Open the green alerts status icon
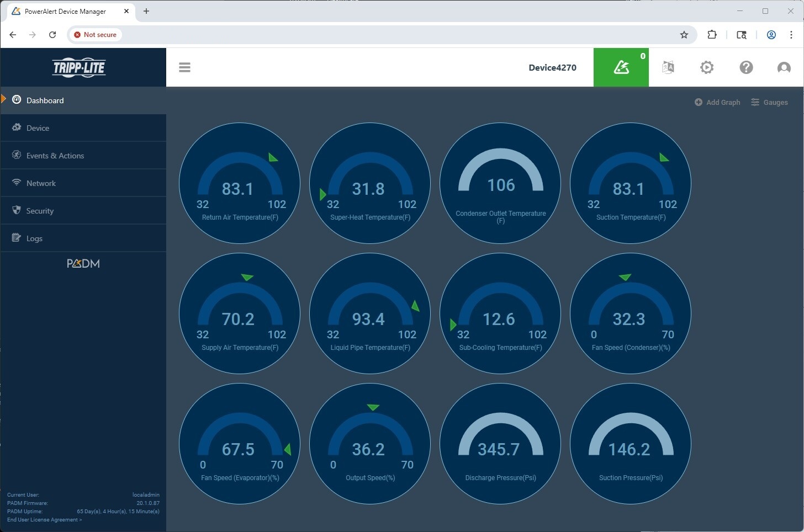The image size is (804, 532). 621,67
